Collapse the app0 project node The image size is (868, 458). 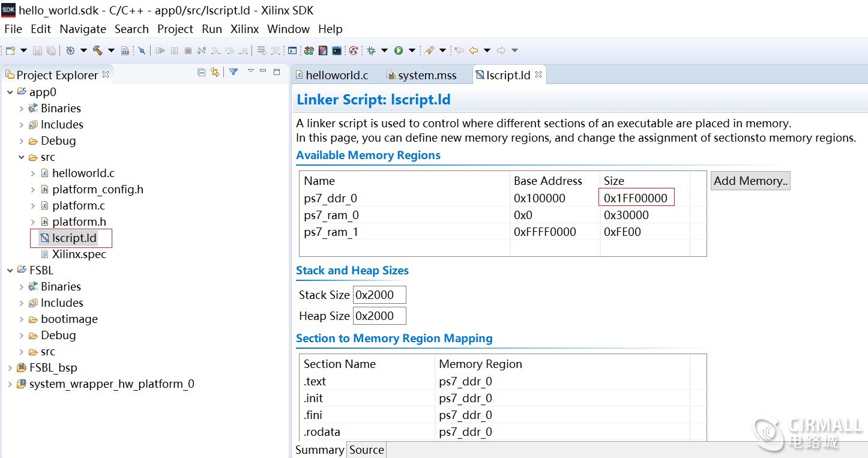(x=10, y=92)
